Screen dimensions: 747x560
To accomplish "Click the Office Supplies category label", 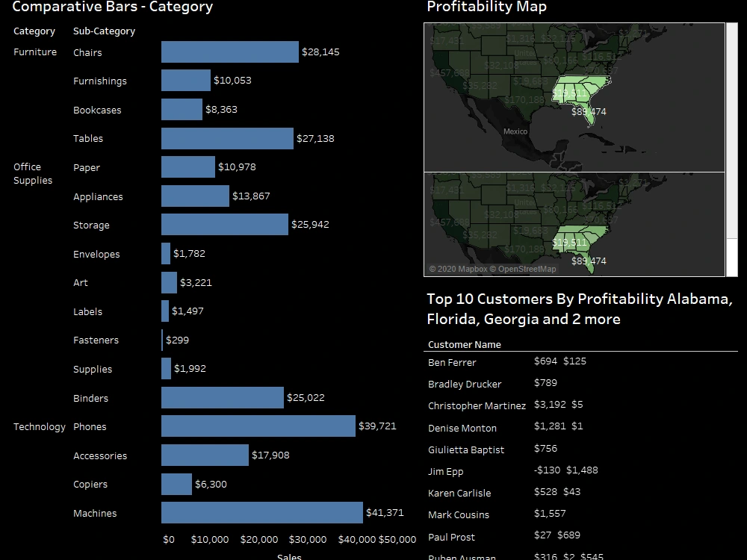I will pyautogui.click(x=34, y=173).
